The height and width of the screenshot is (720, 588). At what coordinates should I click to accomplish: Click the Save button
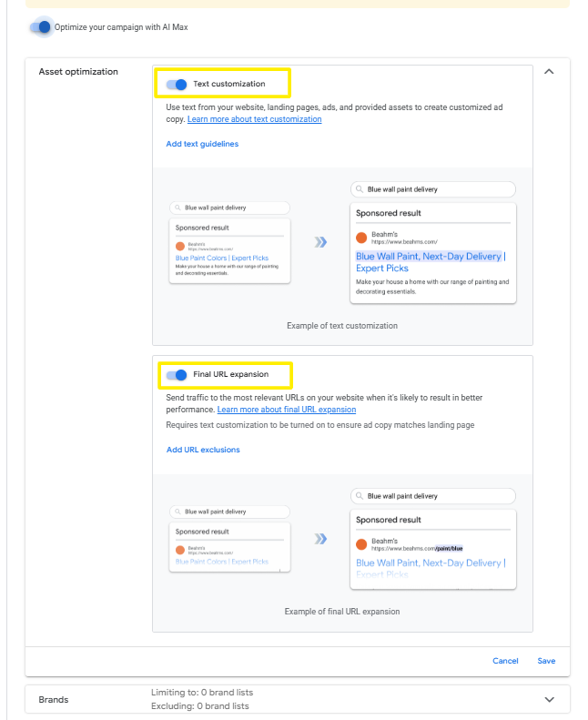[546, 661]
